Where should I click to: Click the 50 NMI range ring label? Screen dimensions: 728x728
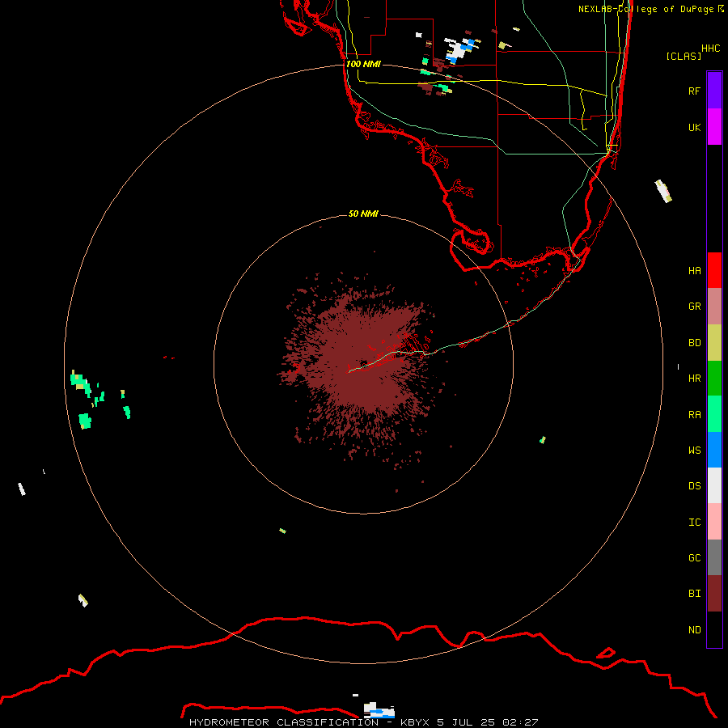pyautogui.click(x=363, y=214)
